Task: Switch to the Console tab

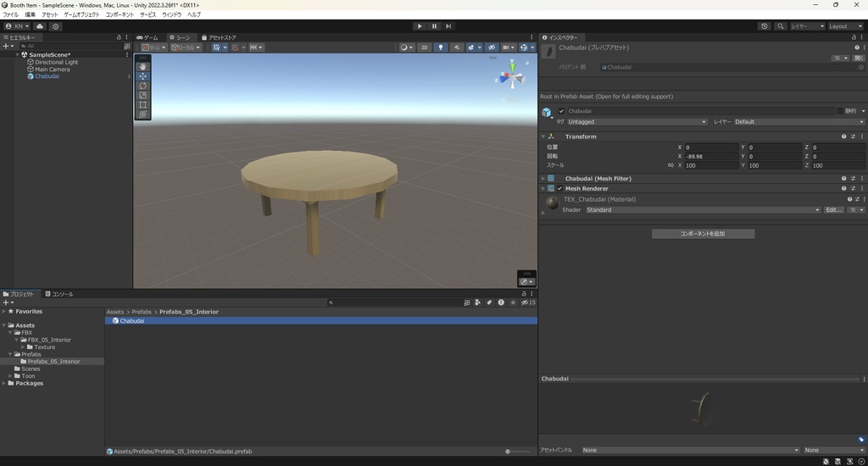Action: coord(59,295)
